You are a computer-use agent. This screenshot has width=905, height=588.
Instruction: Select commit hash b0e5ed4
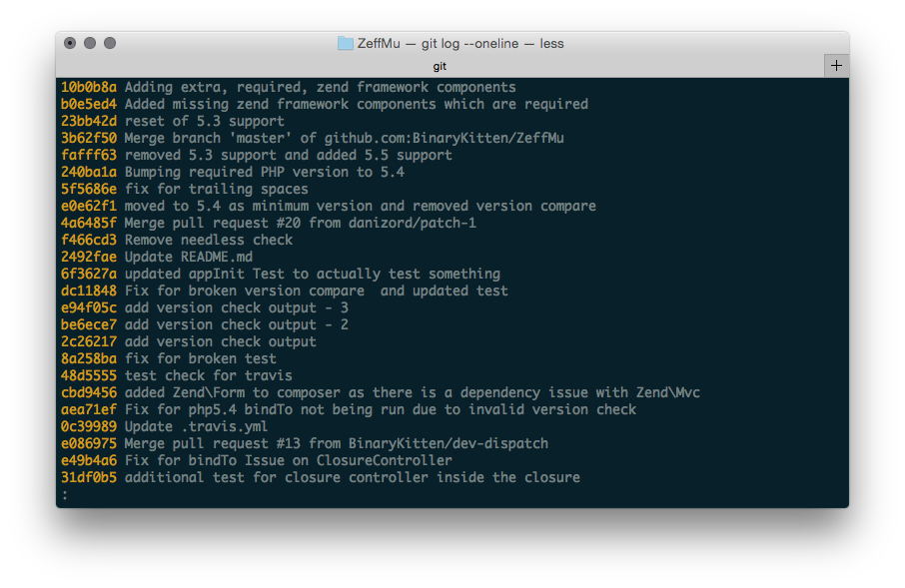[88, 104]
